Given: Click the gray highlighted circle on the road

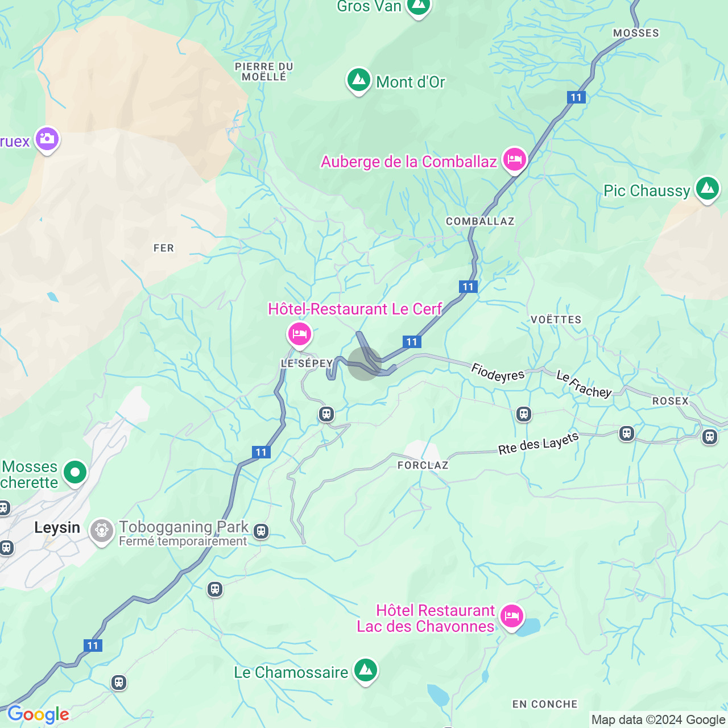Looking at the screenshot, I should pos(365,364).
